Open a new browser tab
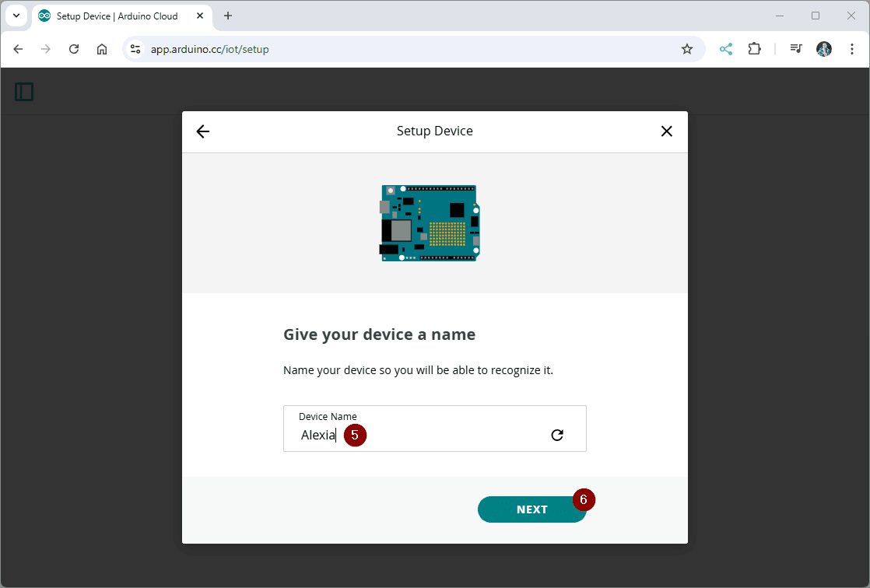 [x=228, y=16]
